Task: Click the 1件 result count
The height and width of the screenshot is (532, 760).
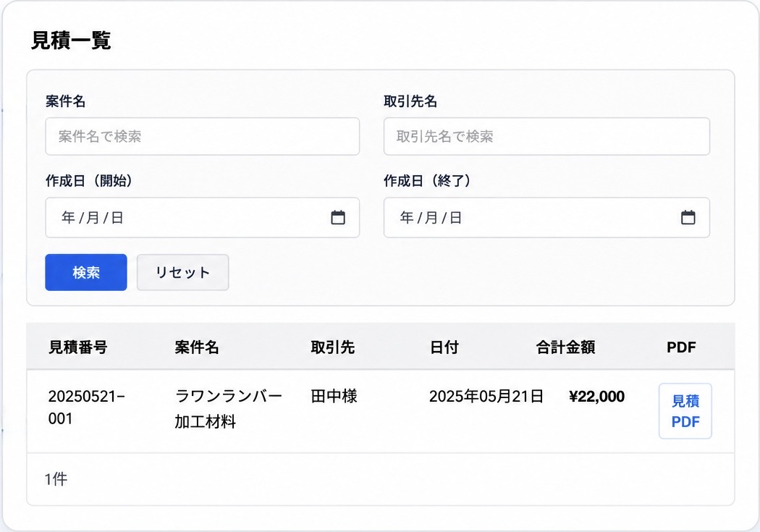Action: [x=56, y=479]
